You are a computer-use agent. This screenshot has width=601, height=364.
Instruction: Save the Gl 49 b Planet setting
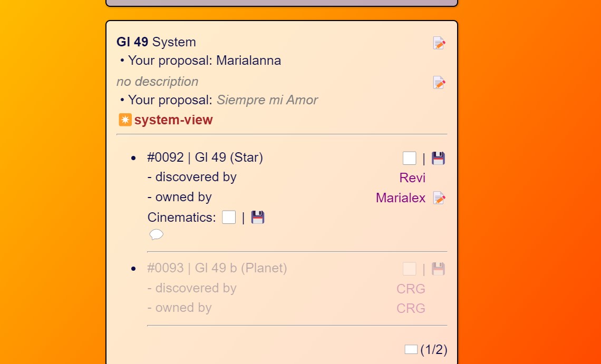pyautogui.click(x=438, y=269)
